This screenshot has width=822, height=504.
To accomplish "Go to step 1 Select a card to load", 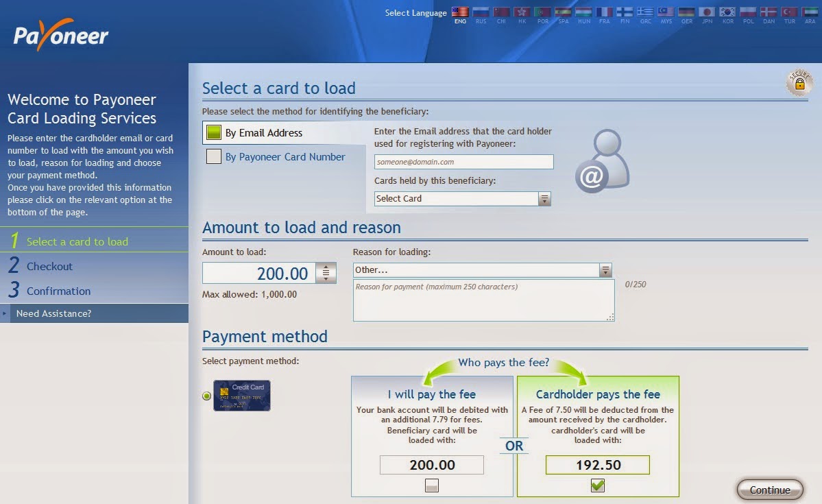I will coord(95,241).
